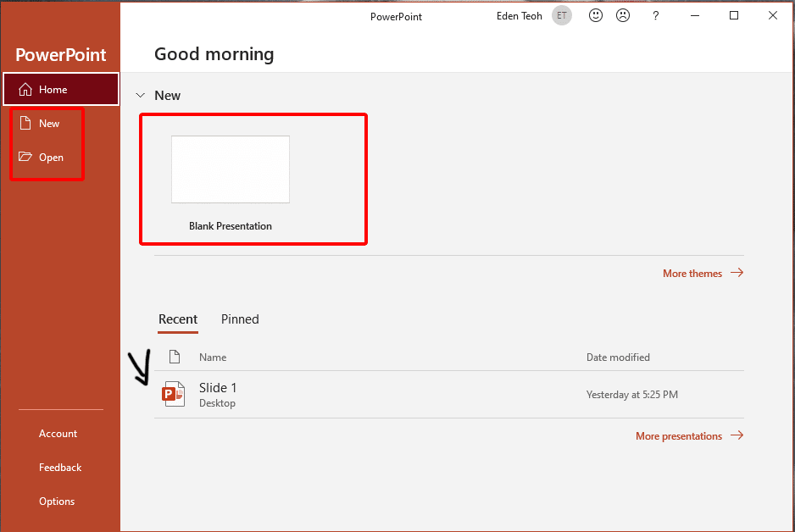The height and width of the screenshot is (532, 795).
Task: Switch to the Recent tab
Action: coord(178,319)
